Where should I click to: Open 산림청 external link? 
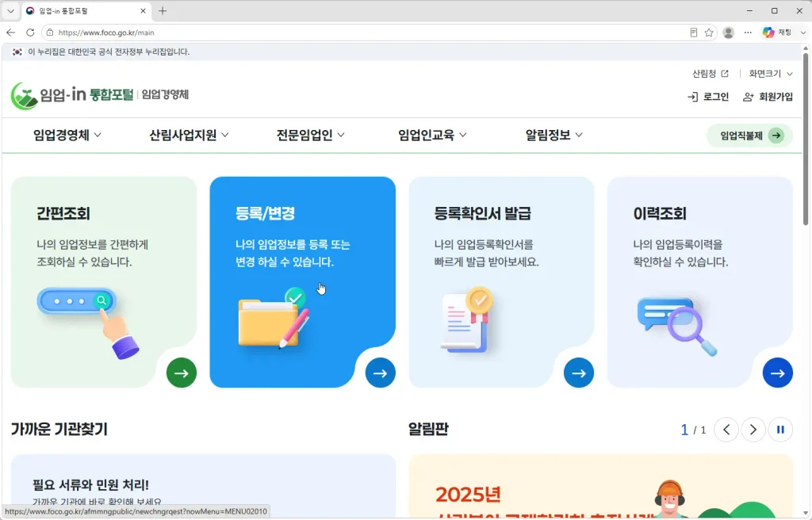[x=710, y=74]
